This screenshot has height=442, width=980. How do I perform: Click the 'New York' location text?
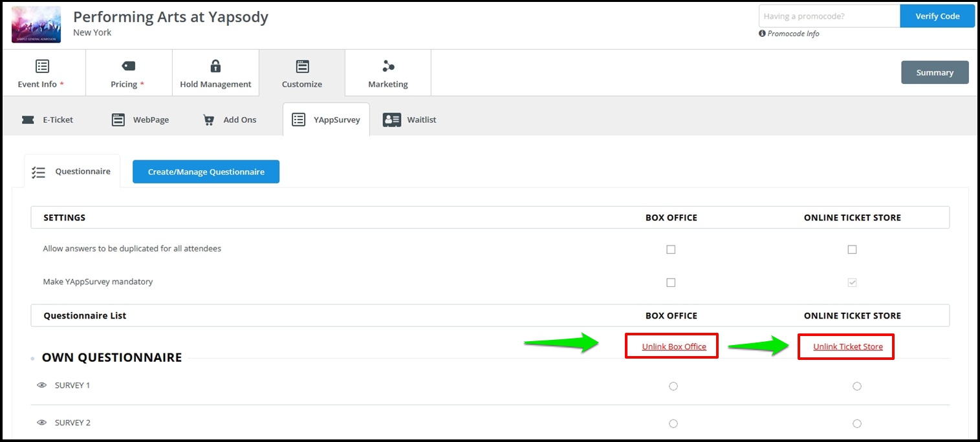point(93,32)
